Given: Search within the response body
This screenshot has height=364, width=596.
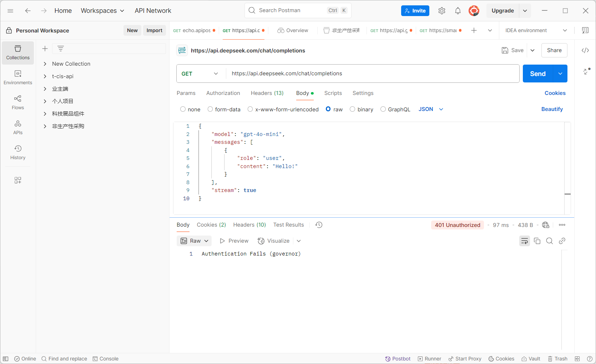Looking at the screenshot, I should [x=550, y=241].
